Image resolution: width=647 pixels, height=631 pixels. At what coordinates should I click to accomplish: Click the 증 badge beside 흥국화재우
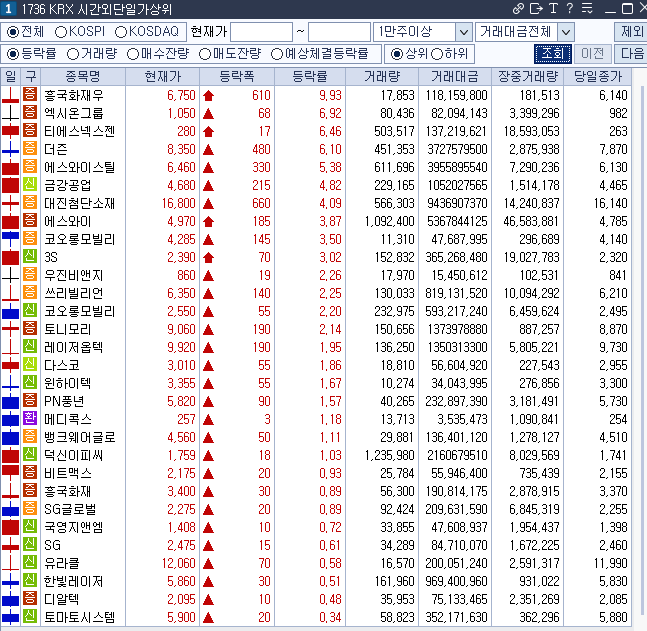click(30, 95)
